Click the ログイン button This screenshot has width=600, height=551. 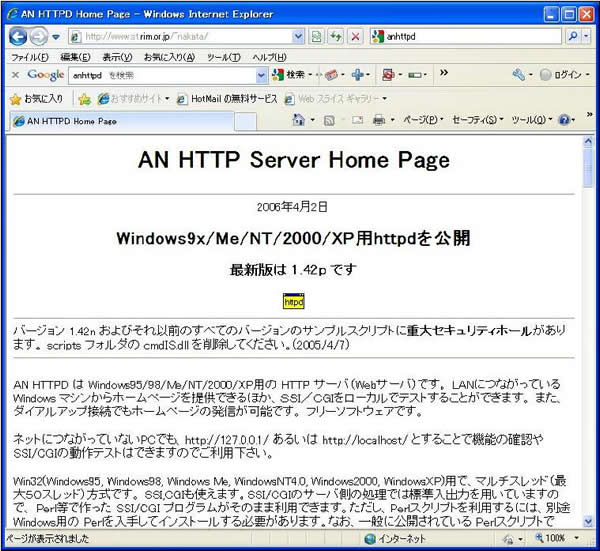click(x=561, y=75)
